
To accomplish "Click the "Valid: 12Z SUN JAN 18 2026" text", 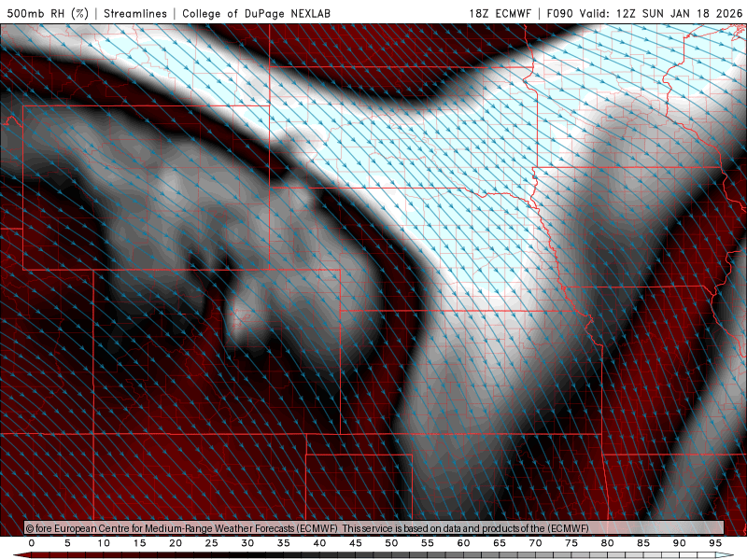I will click(661, 13).
